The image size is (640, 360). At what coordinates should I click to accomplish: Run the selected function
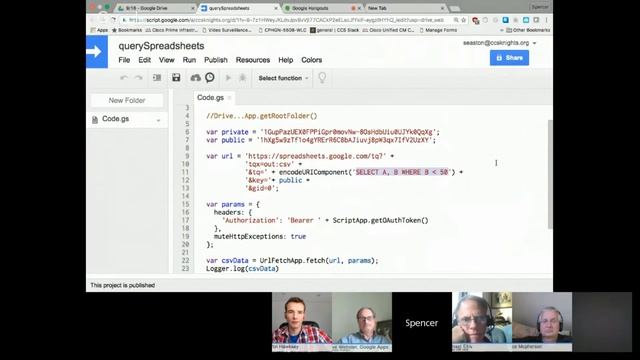(228, 78)
